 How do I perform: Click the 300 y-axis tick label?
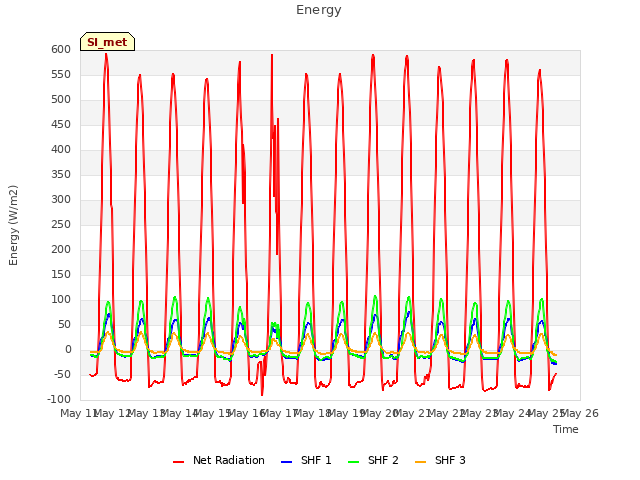(x=61, y=200)
